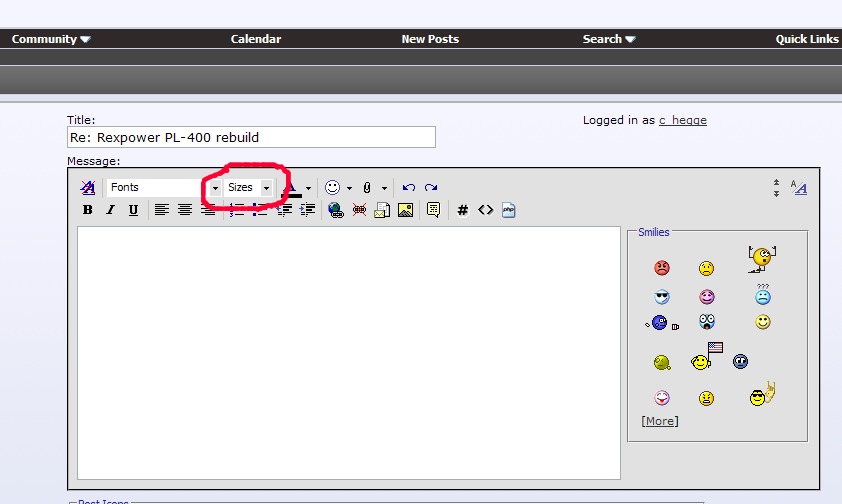Wrap selection in CODE tags (# icon)
This screenshot has width=842, height=504.
click(462, 210)
